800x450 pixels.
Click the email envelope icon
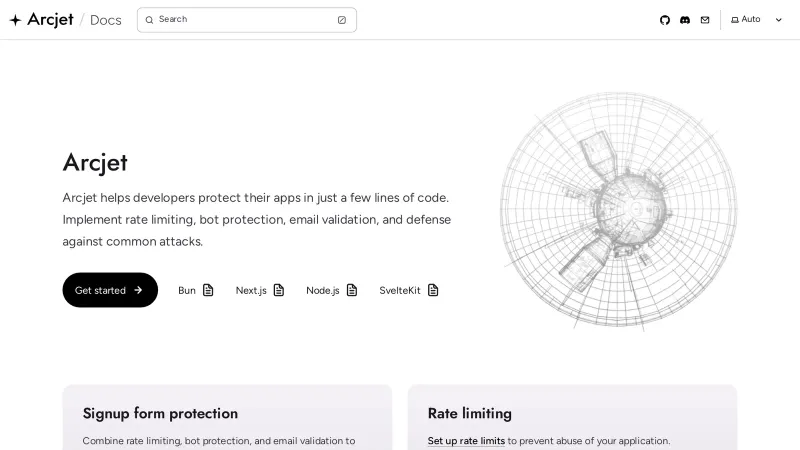click(x=705, y=20)
